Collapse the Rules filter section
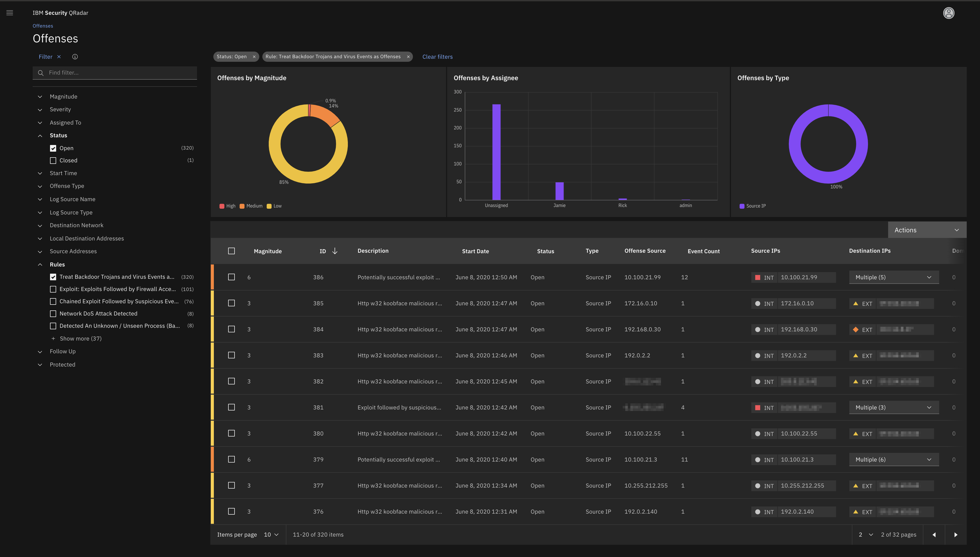 (x=40, y=264)
